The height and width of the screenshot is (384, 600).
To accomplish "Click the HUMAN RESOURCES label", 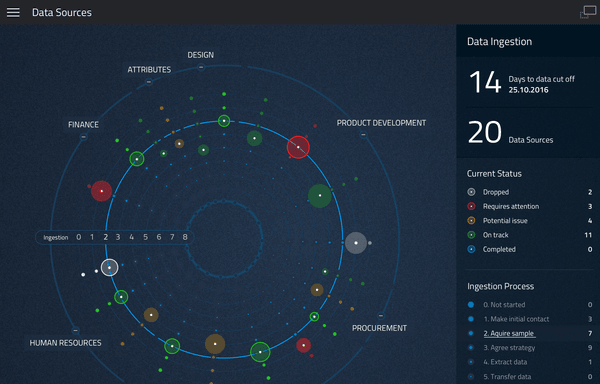I will [x=65, y=343].
